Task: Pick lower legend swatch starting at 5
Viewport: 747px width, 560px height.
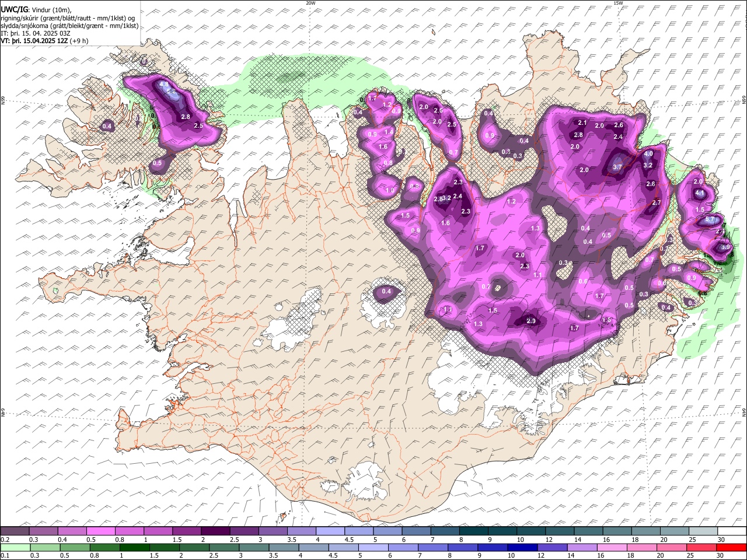Action: click(x=373, y=547)
